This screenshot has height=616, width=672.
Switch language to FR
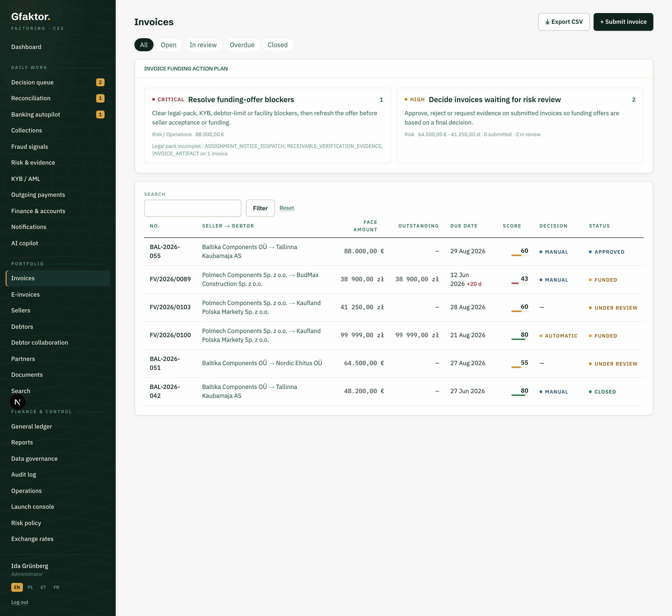tap(56, 587)
